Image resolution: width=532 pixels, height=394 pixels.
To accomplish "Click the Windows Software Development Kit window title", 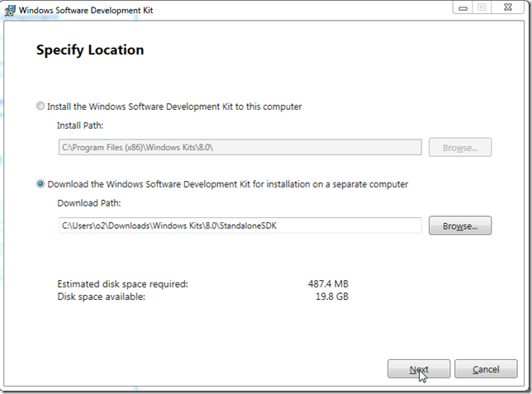I will point(86,10).
